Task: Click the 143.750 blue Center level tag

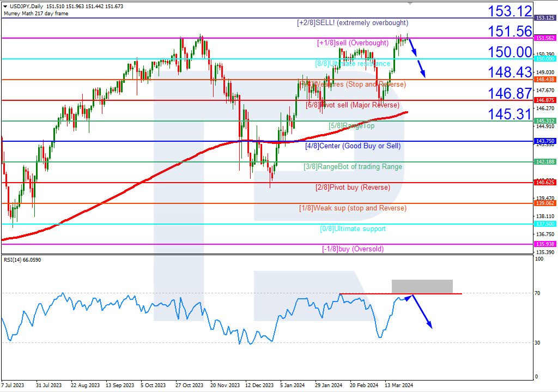Action: coord(544,141)
